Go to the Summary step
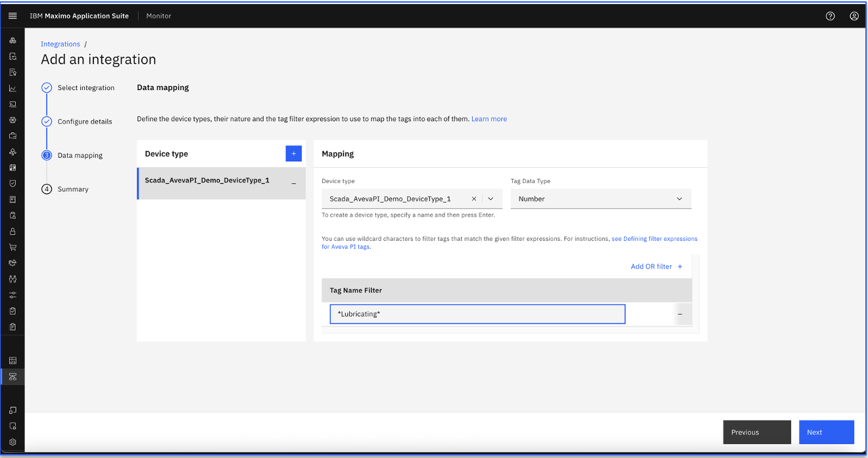 pyautogui.click(x=64, y=189)
